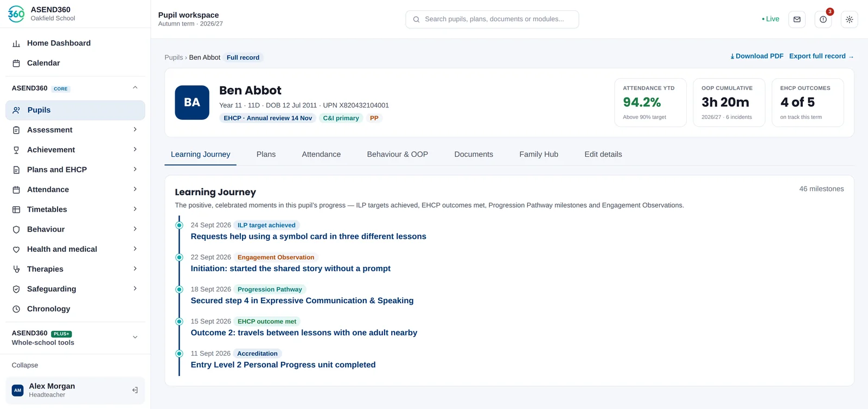Toggle the light theme sun icon
This screenshot has height=409, width=868.
(x=849, y=20)
